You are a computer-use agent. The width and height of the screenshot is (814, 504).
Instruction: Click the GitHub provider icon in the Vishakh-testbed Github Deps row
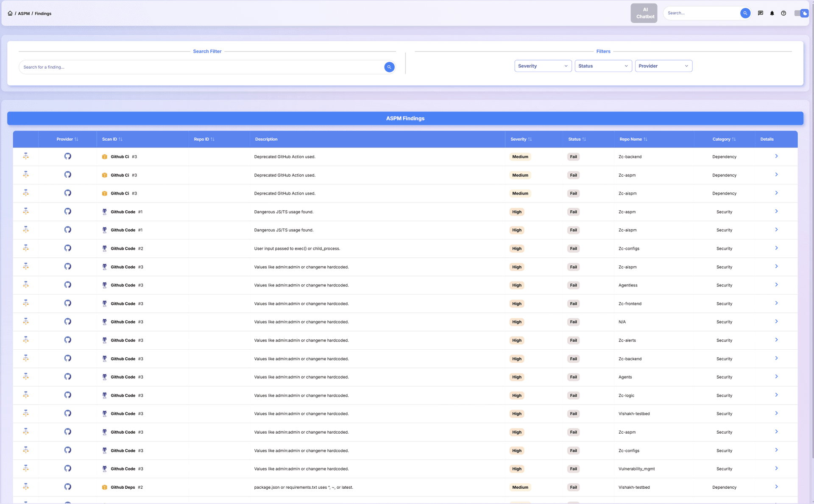[68, 487]
